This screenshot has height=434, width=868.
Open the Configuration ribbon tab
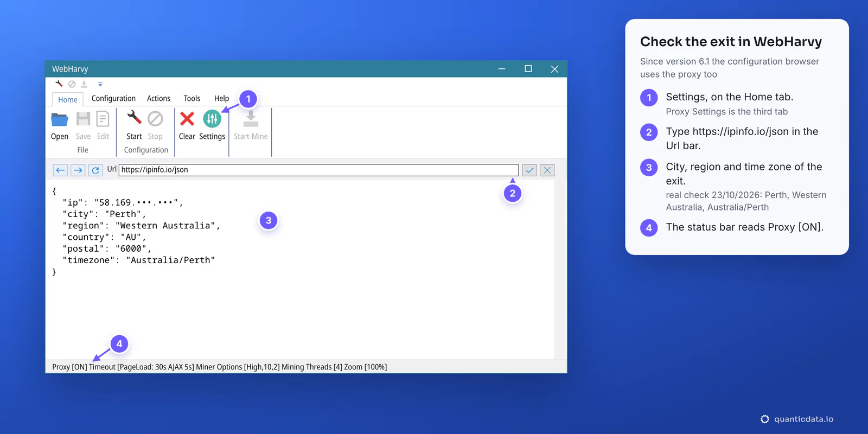click(x=113, y=98)
